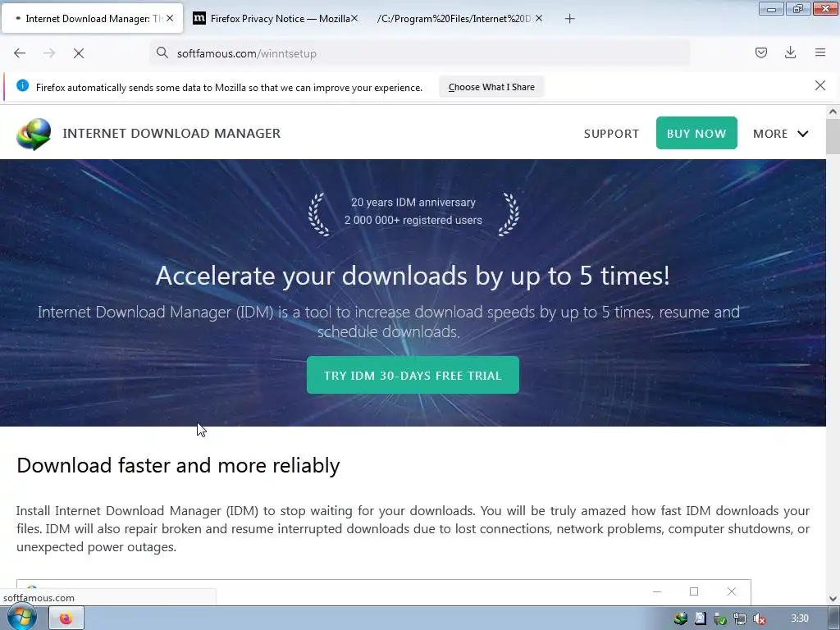Click the taskbar clock showing 3:30
This screenshot has width=840, height=630.
click(x=800, y=619)
